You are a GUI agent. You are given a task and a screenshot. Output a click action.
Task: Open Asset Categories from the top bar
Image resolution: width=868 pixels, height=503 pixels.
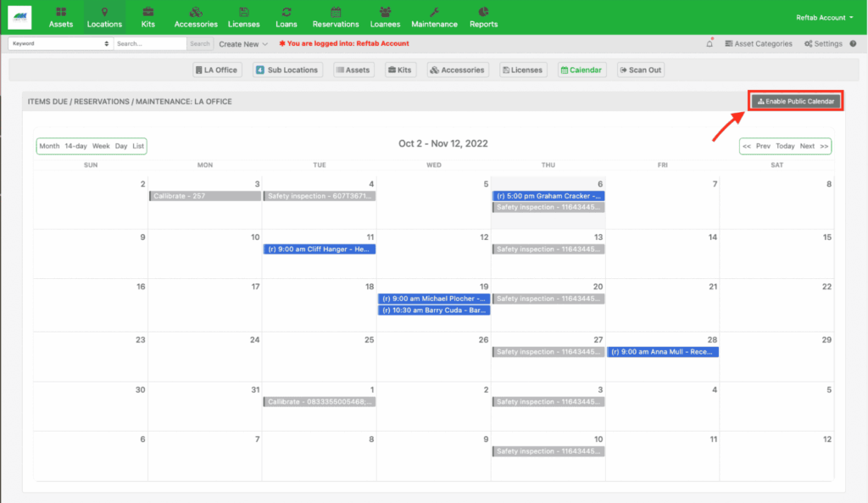pos(759,43)
